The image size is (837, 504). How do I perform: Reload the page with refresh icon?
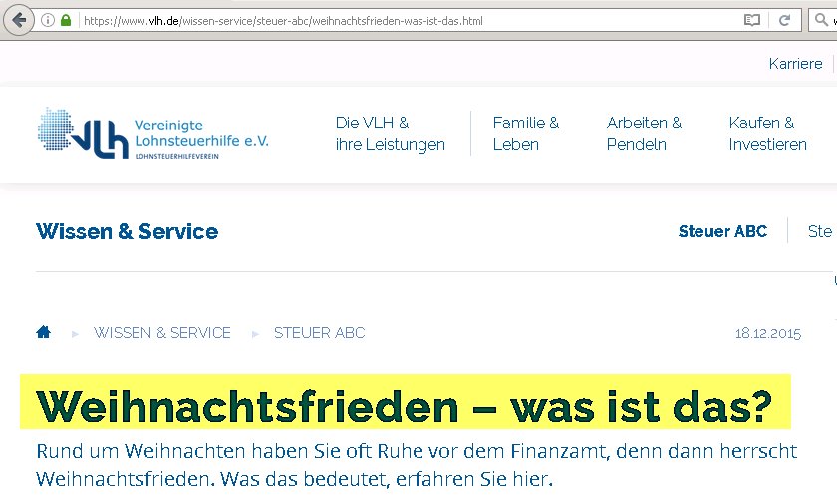(x=785, y=20)
